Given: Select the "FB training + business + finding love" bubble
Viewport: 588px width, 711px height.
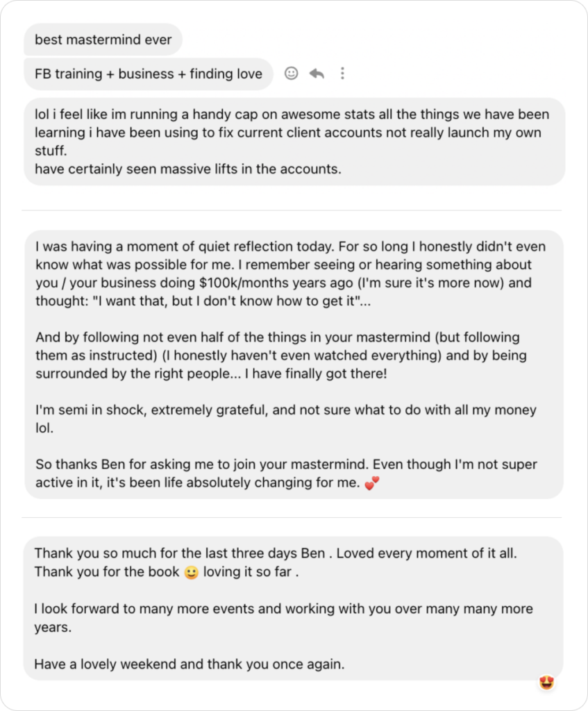Looking at the screenshot, I should point(148,74).
